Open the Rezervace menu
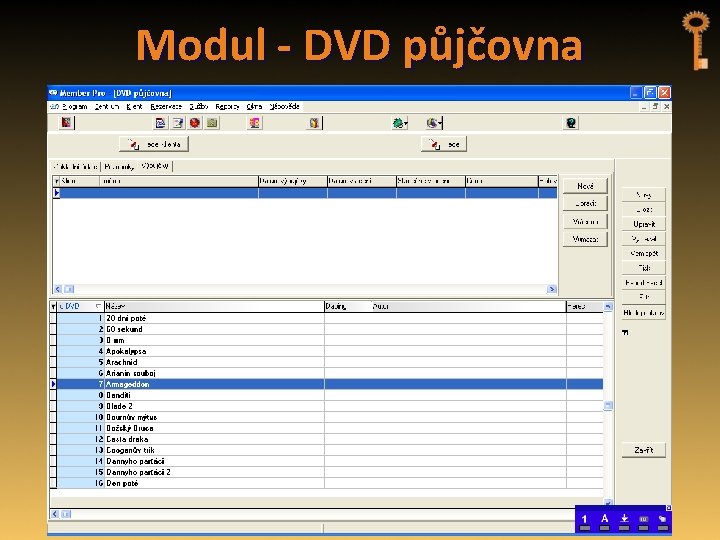Screen dimensions: 720x540 pos(166,107)
